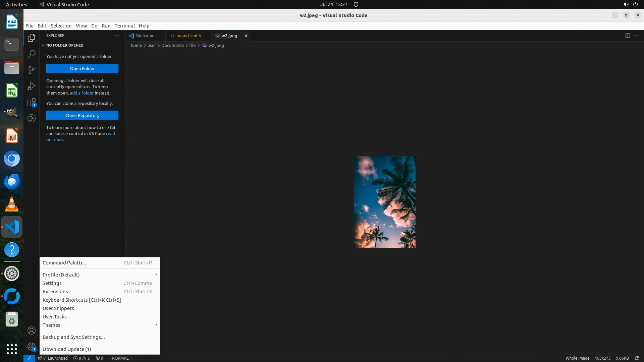Open Explorer views and more actions menu
Image resolution: width=644 pixels, height=362 pixels.
117,36
